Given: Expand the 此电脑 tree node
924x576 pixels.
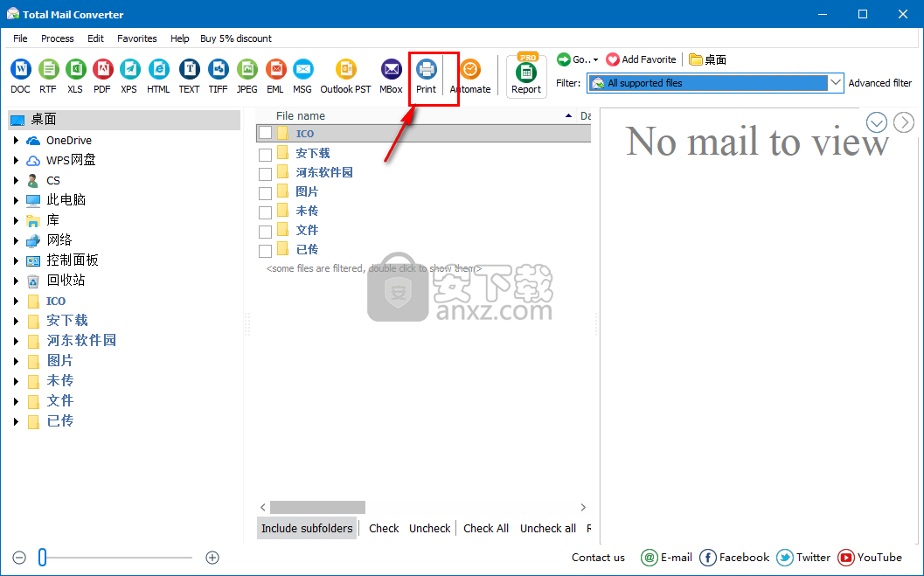Looking at the screenshot, I should (16, 200).
